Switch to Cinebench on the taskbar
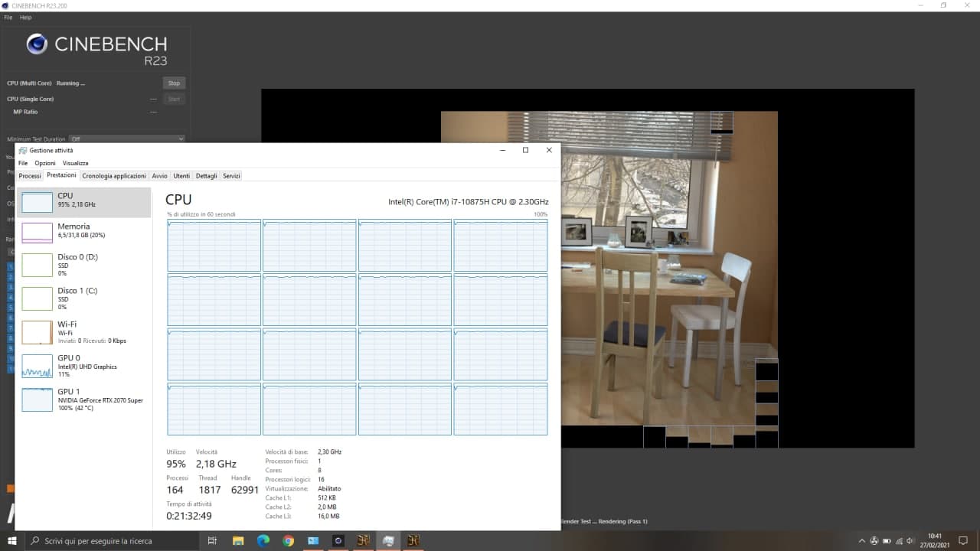This screenshot has width=980, height=551. (338, 541)
